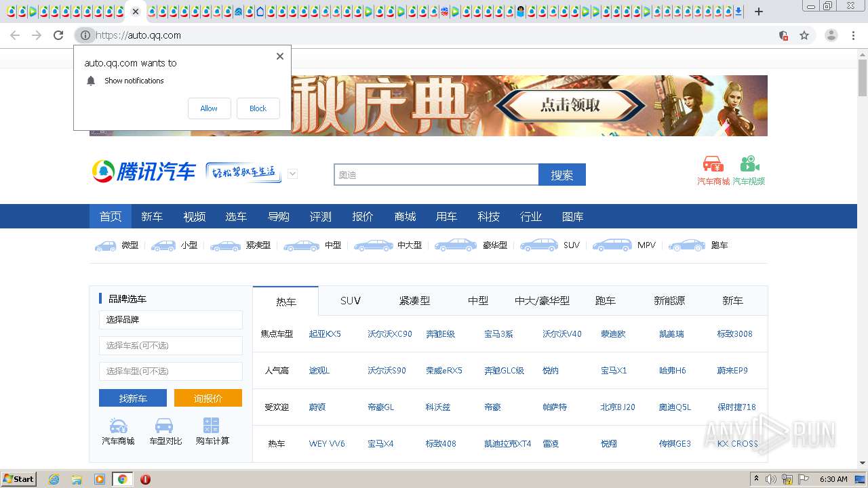Screen dimensions: 868x488
Task: Click the volume speaker tray icon
Action: [771, 479]
